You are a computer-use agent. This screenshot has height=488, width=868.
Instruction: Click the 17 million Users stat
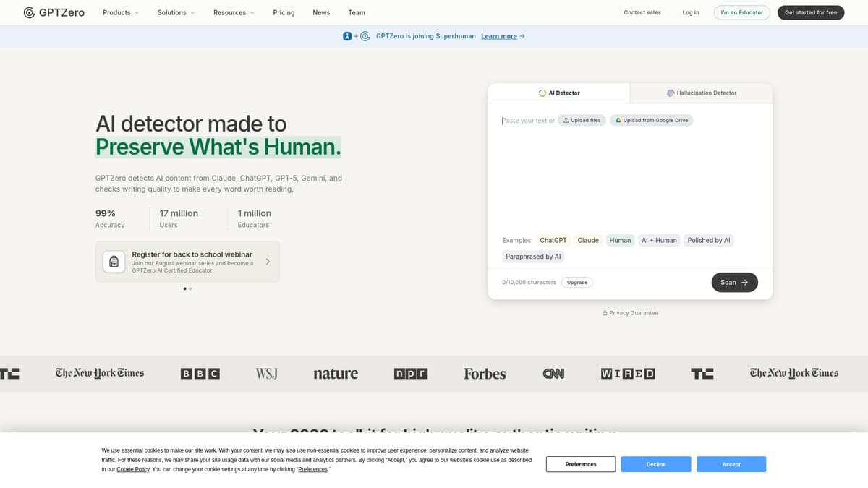179,218
